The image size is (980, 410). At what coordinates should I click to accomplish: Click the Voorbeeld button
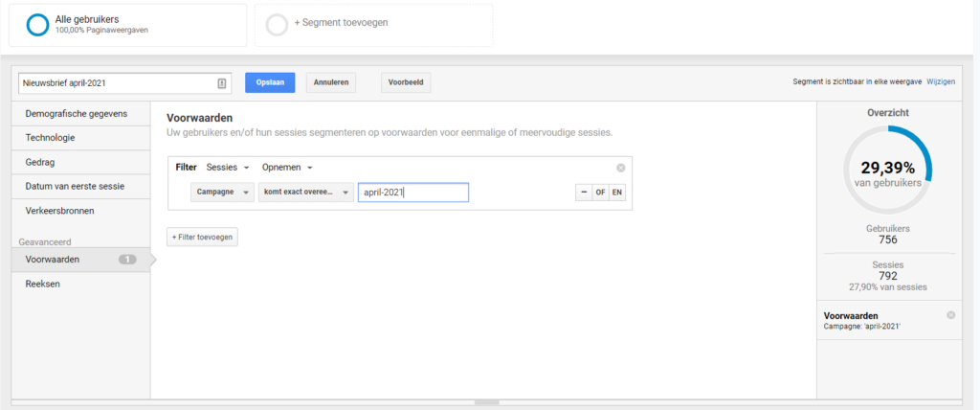406,82
